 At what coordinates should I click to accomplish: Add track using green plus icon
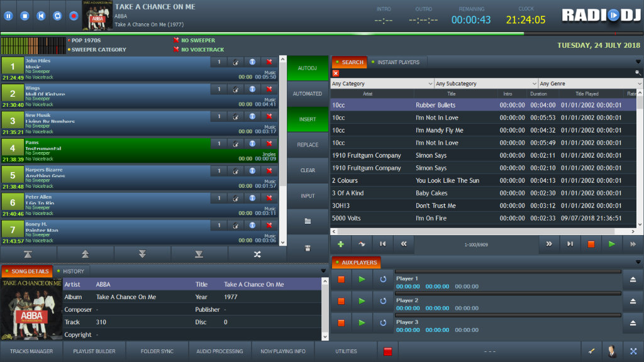[x=341, y=244]
